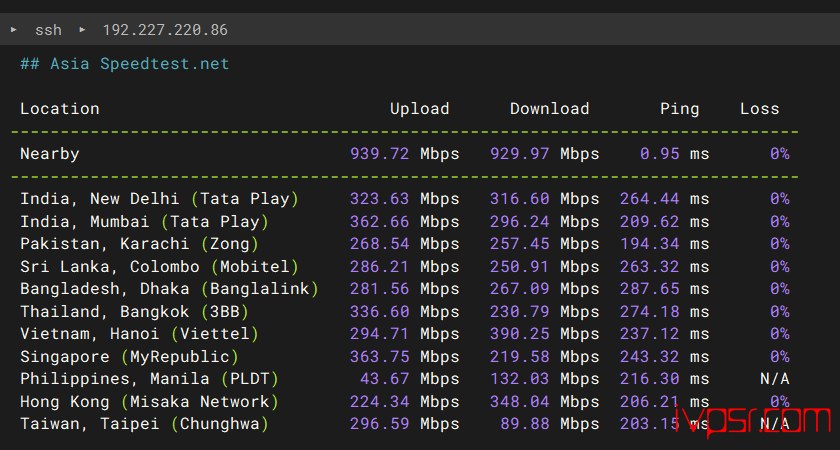Select Bangkok ping 274.18
The image size is (840, 450).
tap(650, 311)
